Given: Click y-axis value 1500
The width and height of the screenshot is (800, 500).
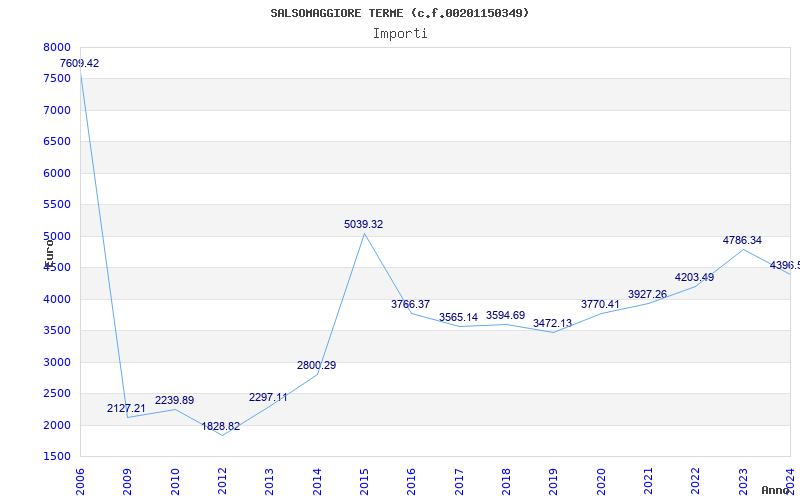Looking at the screenshot, I should click(x=57, y=457).
